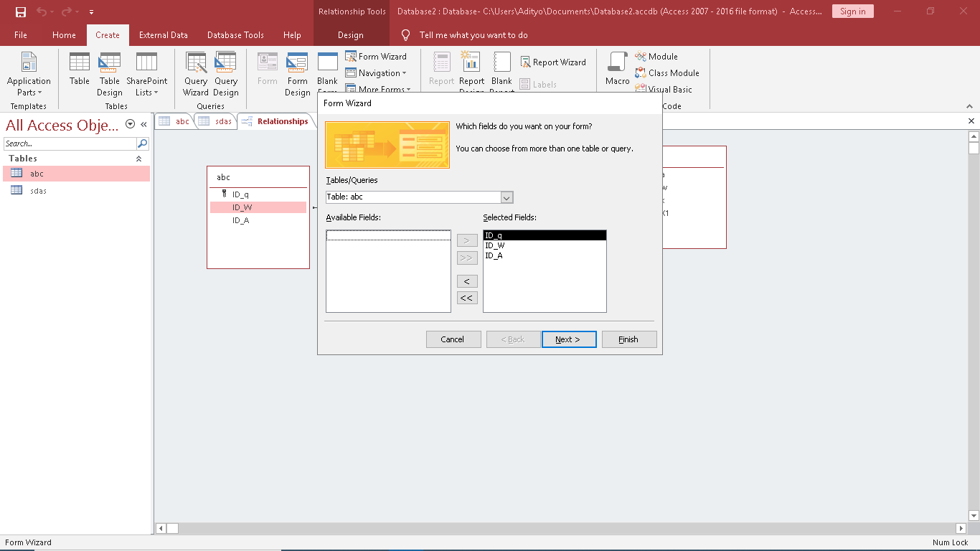This screenshot has height=551, width=980.
Task: Open the Report Wizard
Action: tap(553, 62)
